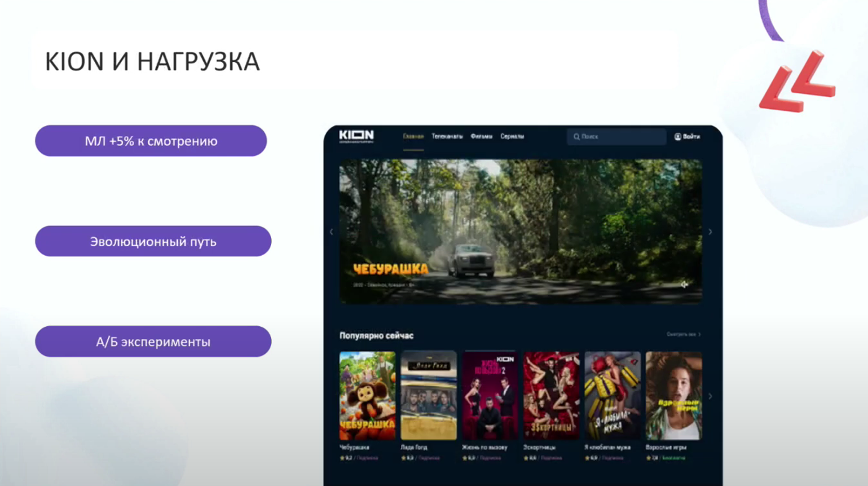Show next banner with right arrow
The width and height of the screenshot is (868, 486).
[x=710, y=232]
